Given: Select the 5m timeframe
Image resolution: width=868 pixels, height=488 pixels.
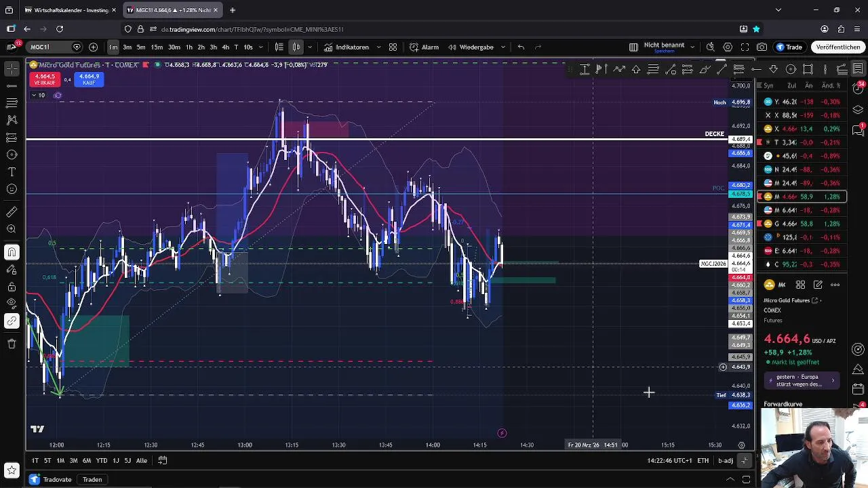Looking at the screenshot, I should click(x=141, y=47).
